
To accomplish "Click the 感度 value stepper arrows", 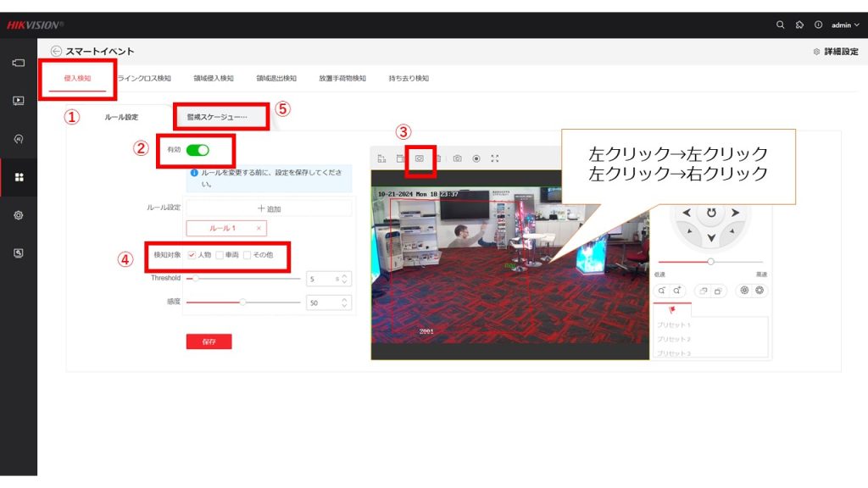I will (344, 302).
